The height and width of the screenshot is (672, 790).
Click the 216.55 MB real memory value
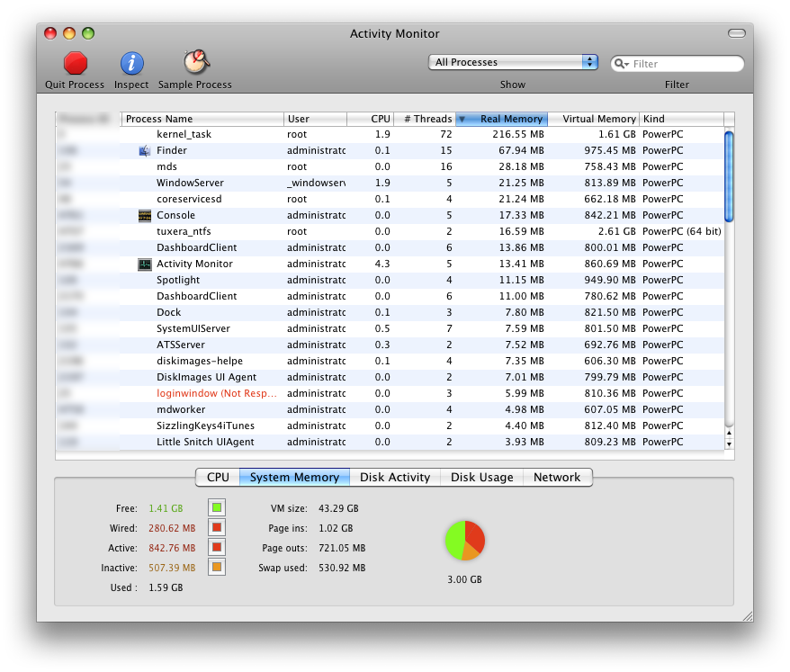click(x=518, y=135)
